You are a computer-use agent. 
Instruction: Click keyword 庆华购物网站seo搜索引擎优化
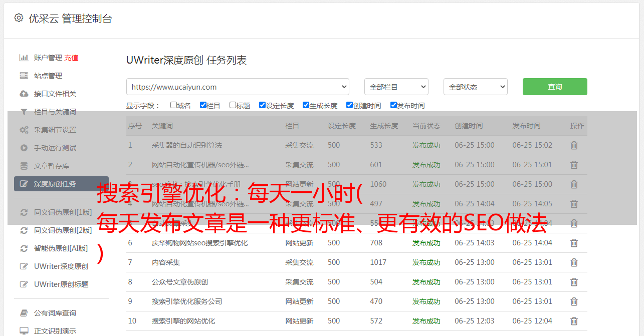tap(200, 243)
